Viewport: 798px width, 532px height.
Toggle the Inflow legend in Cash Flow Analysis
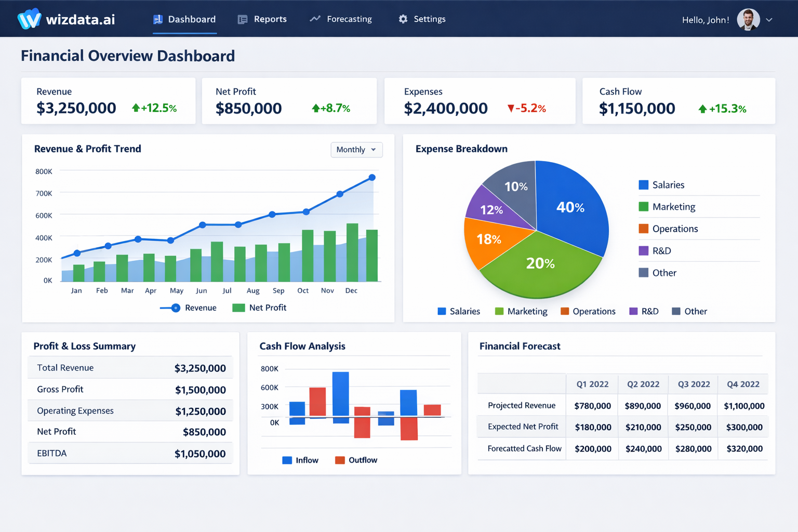tap(300, 460)
